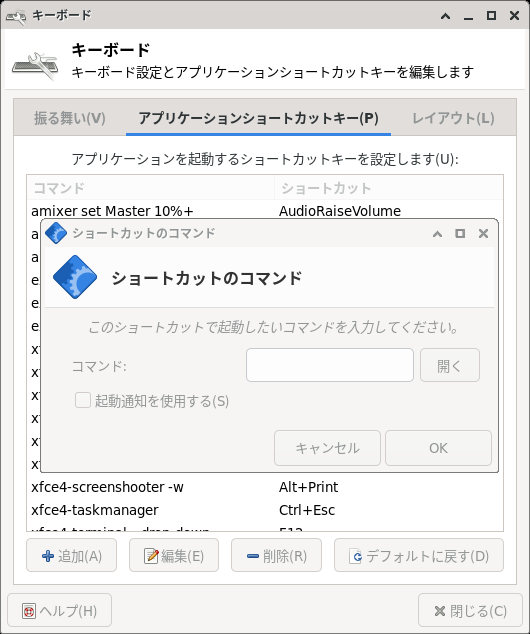Click the デフォルトに戻す(D) button
530x634 pixels.
419,555
